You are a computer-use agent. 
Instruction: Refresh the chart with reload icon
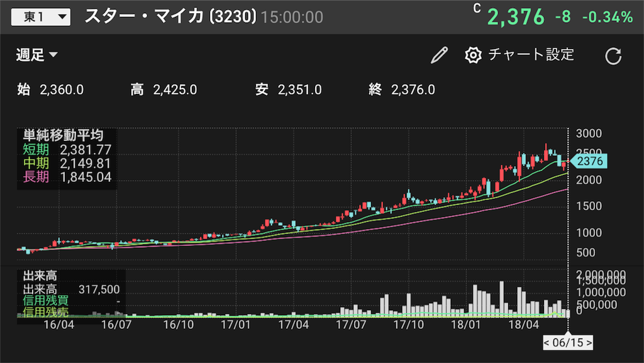coord(613,56)
